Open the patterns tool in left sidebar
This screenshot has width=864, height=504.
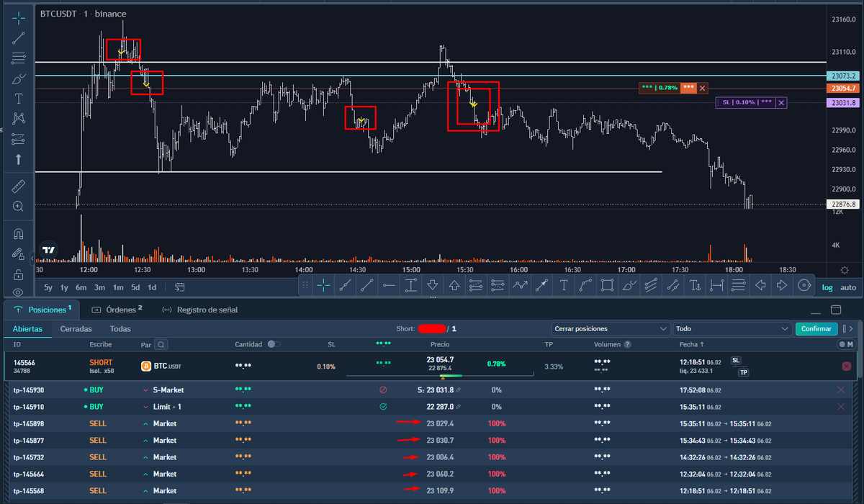(19, 118)
